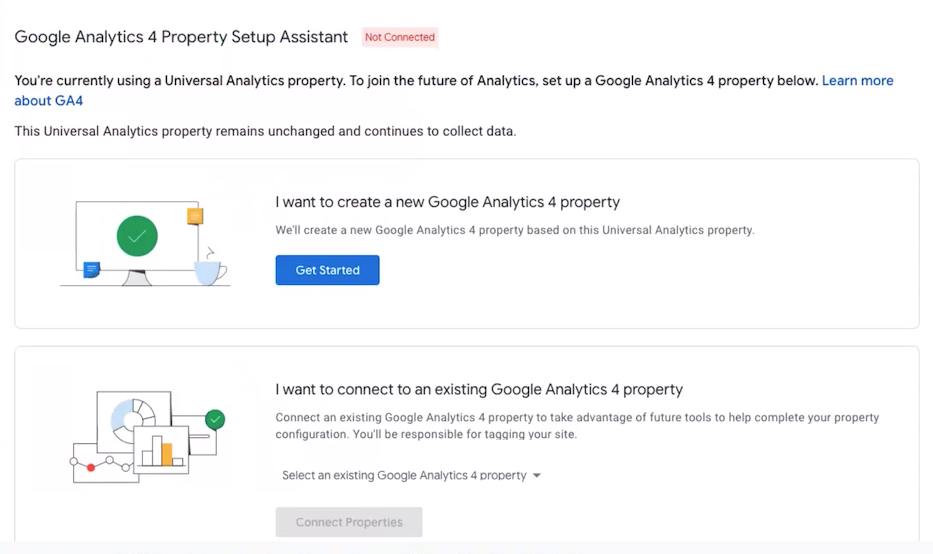Click the green checkmark circle on the monitor

click(137, 237)
